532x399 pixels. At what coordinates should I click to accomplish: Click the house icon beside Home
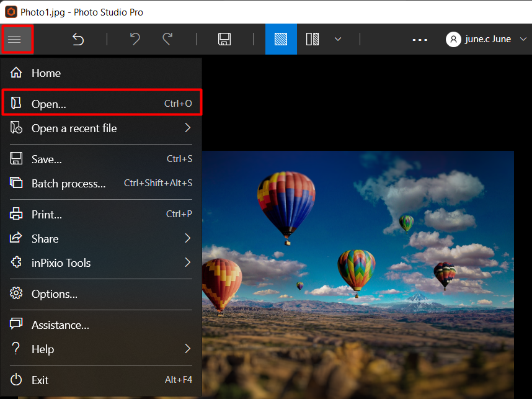click(16, 73)
